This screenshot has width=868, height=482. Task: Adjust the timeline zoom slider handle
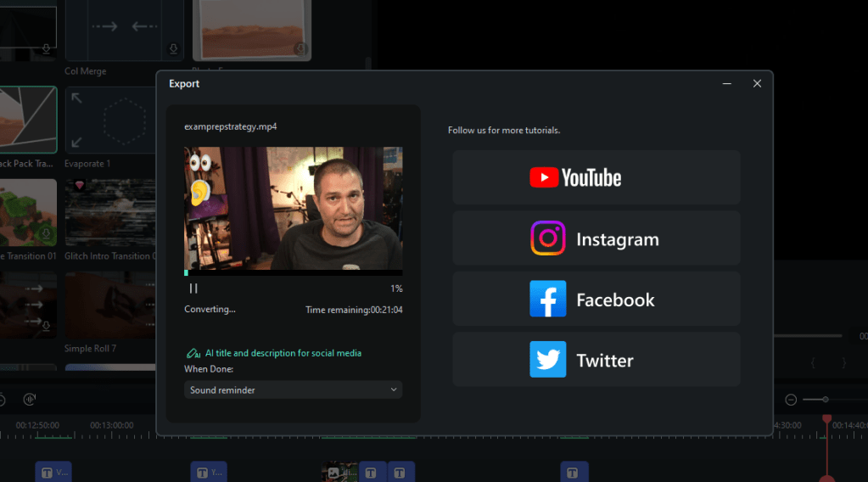coord(825,400)
